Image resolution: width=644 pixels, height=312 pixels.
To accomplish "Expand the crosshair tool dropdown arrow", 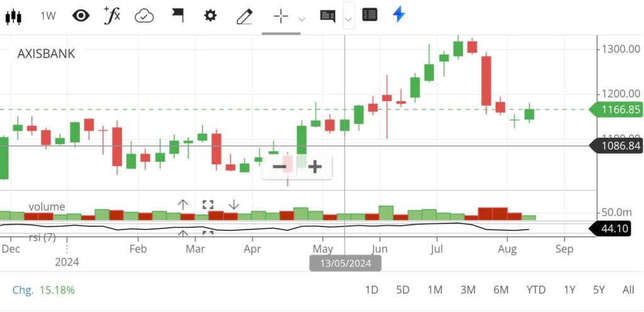I will pyautogui.click(x=302, y=19).
